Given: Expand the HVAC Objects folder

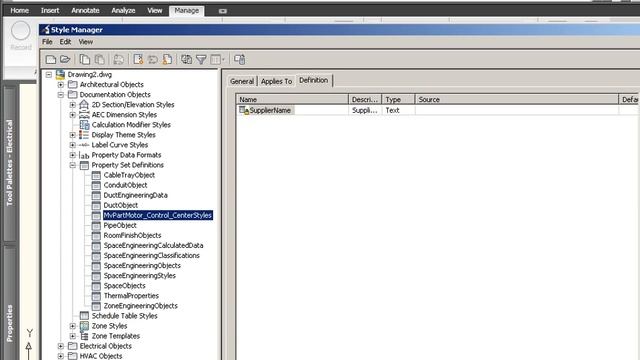Looking at the screenshot, I should [x=61, y=356].
